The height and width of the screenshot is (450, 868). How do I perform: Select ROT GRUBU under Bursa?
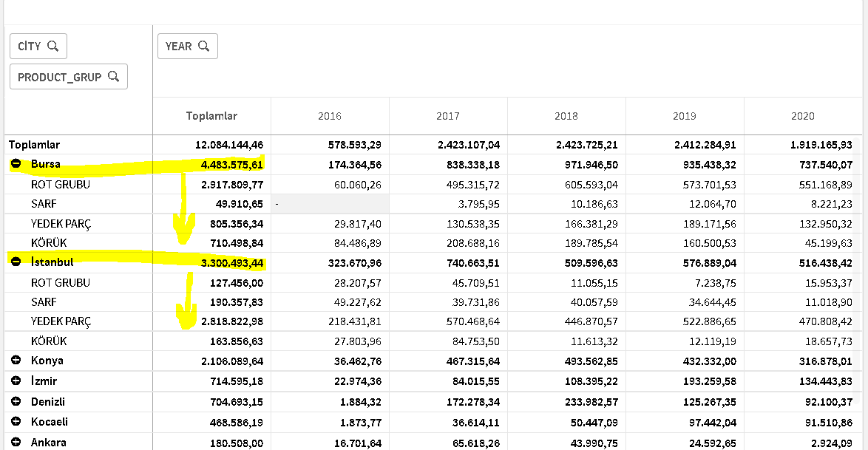tap(61, 184)
